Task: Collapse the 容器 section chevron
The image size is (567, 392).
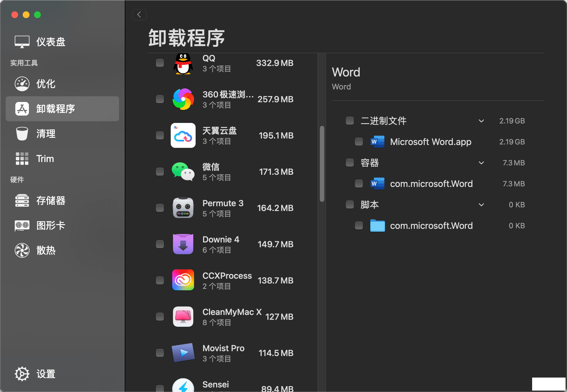Action: (481, 163)
